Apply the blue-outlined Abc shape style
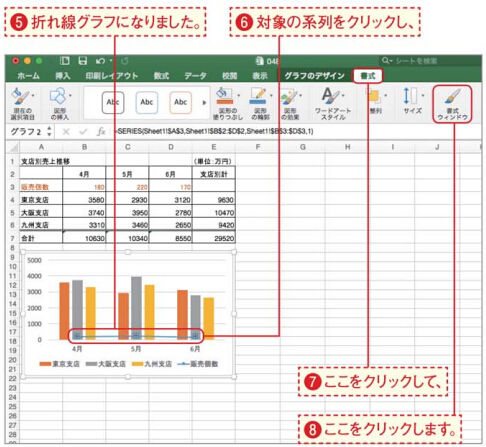 pos(147,102)
